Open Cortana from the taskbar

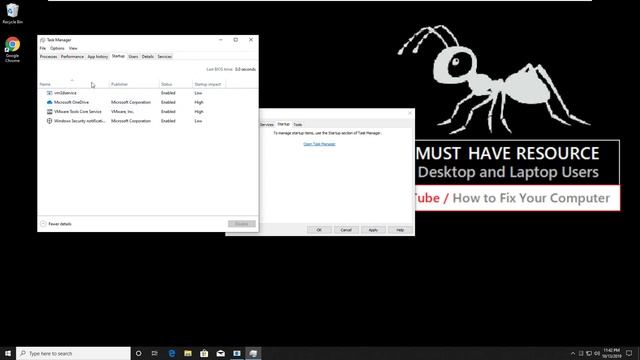pos(139,353)
